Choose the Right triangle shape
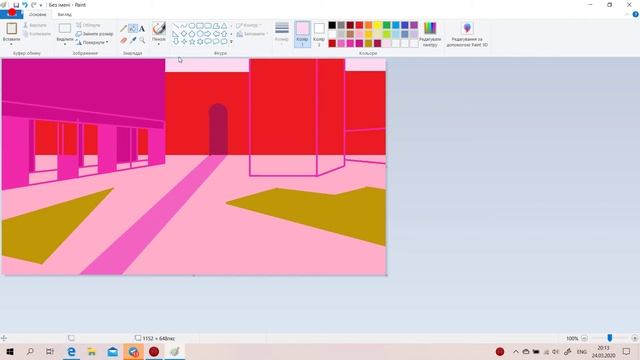640x360 pixels. [x=176, y=33]
